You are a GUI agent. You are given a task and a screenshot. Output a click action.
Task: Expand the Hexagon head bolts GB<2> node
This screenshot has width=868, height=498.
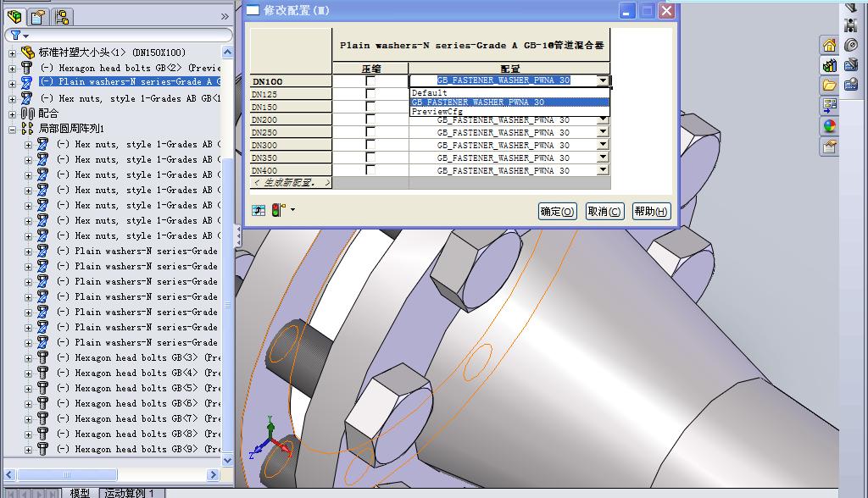pos(12,69)
